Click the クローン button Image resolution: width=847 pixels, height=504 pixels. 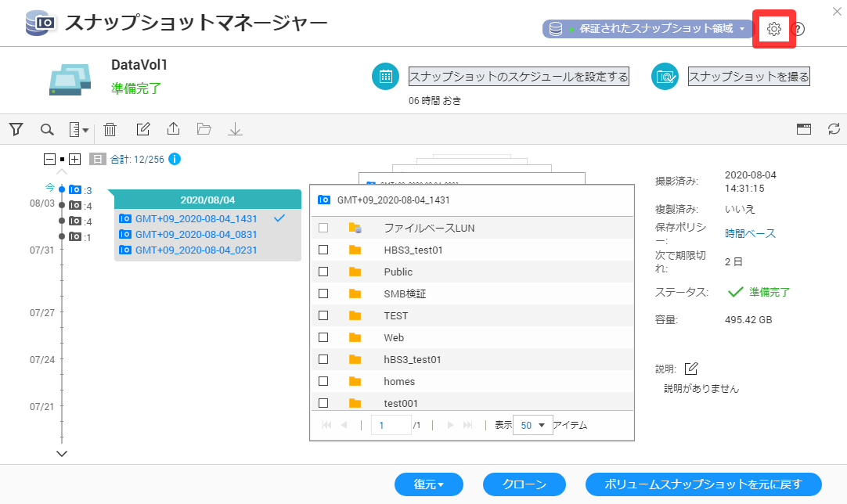click(x=524, y=484)
